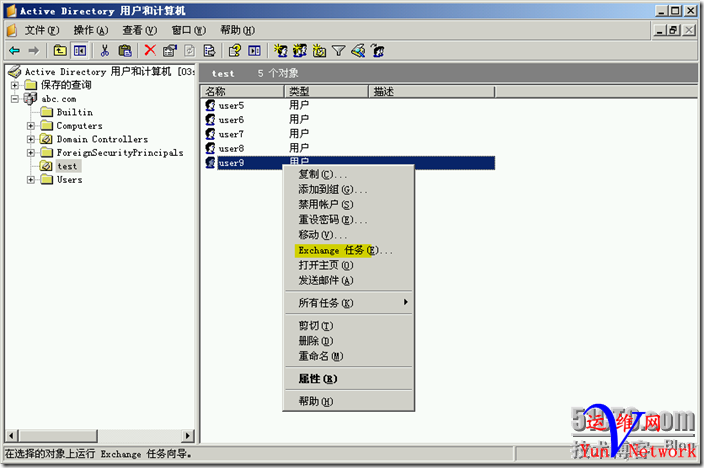Click the Cut scissors icon
Viewport: 704px width, 468px height.
[105, 51]
